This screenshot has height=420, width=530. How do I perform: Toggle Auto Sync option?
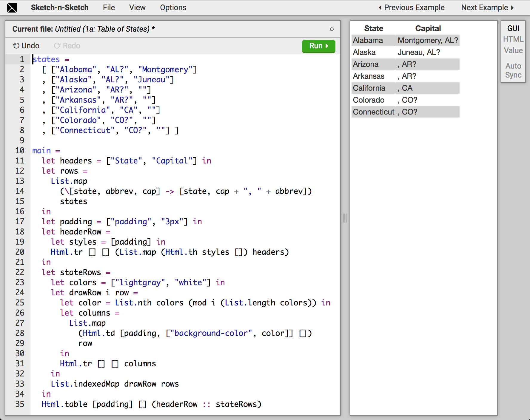[513, 70]
